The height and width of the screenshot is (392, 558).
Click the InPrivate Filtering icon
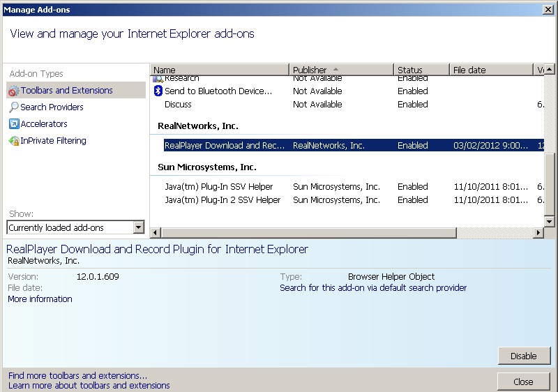click(x=13, y=141)
